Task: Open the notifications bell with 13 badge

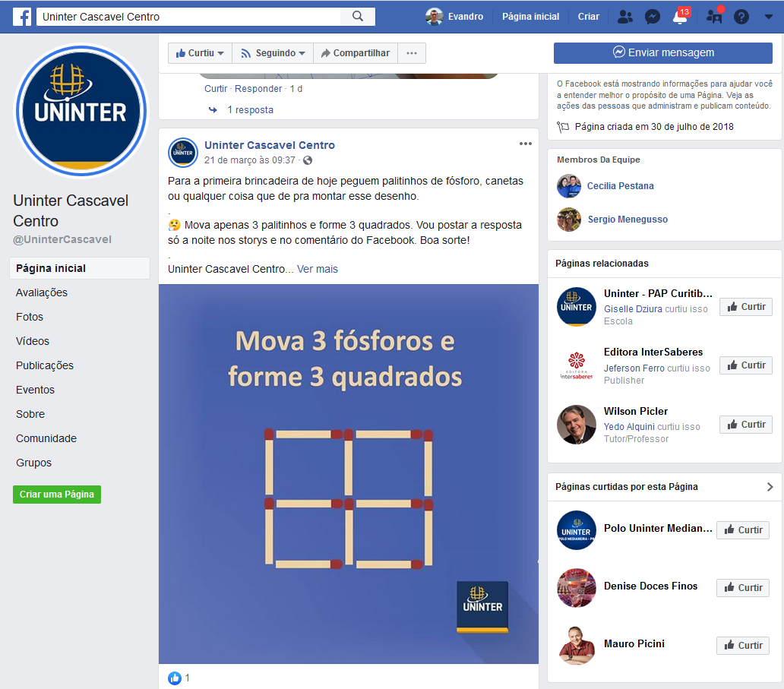Action: tap(681, 16)
